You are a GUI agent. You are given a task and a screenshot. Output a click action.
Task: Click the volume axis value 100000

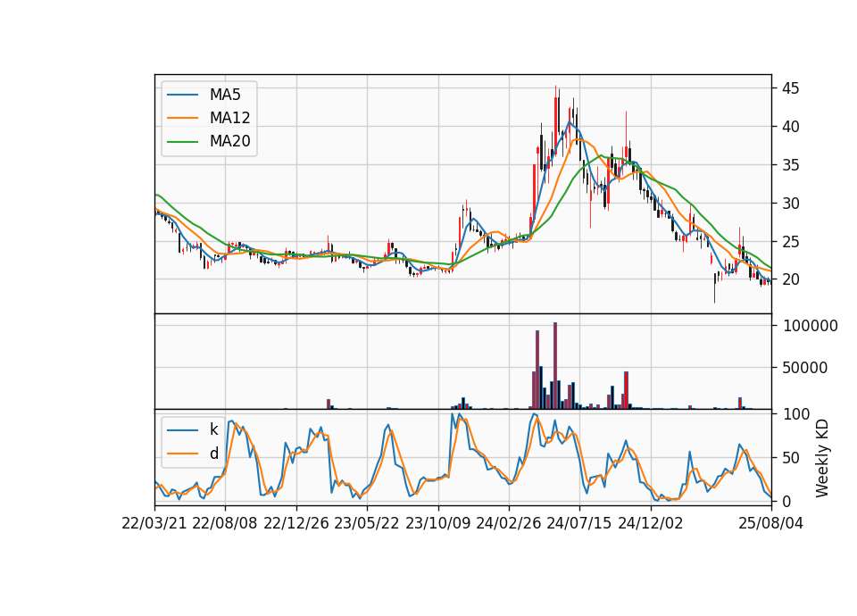tap(810, 327)
